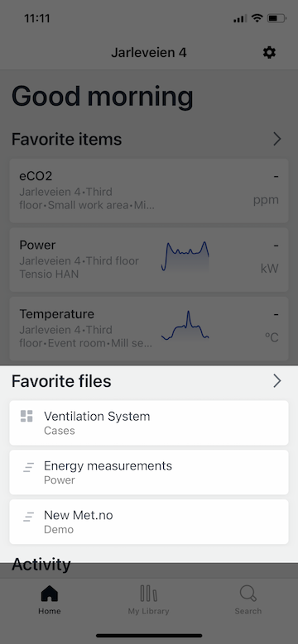Screen dimensions: 298x644
Task: Expand Favorite files with the chevron
Action: coord(277,381)
